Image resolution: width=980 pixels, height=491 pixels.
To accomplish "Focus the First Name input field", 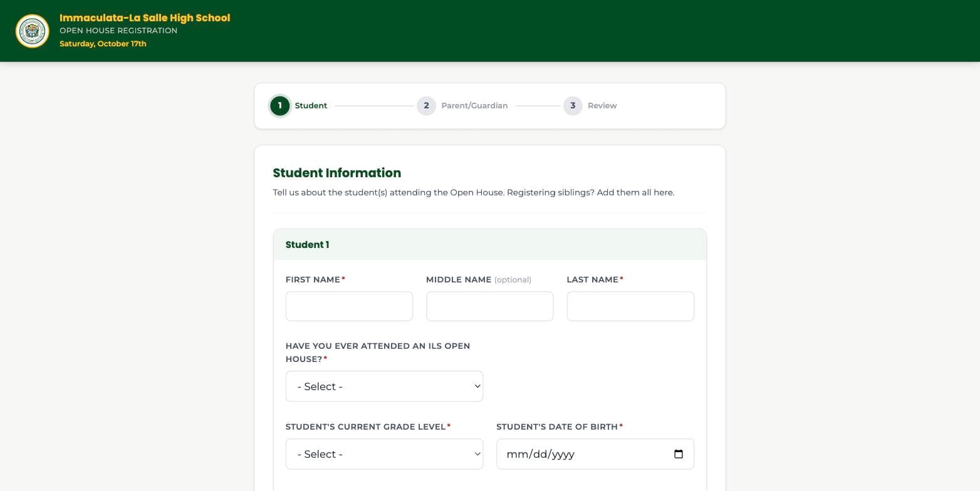I will pyautogui.click(x=349, y=306).
